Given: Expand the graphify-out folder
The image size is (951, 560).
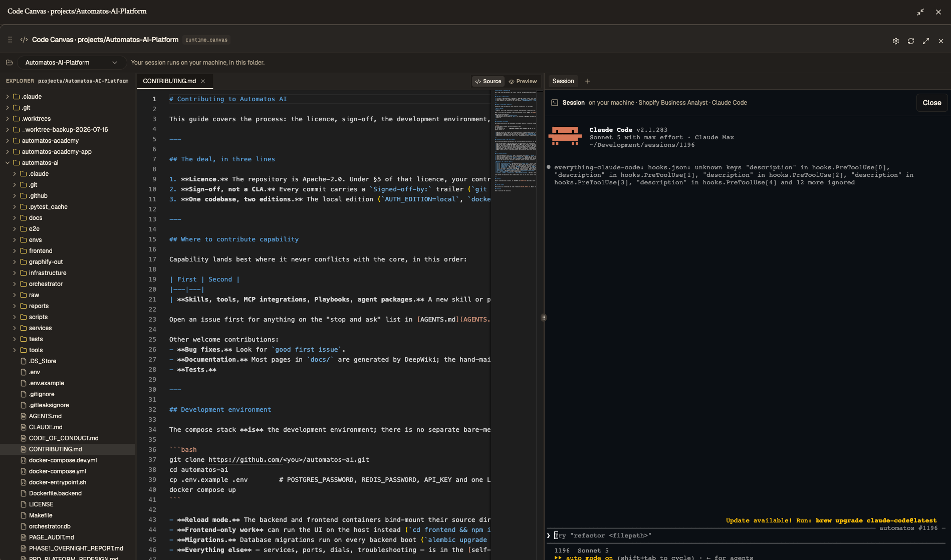Looking at the screenshot, I should (x=68, y=262).
